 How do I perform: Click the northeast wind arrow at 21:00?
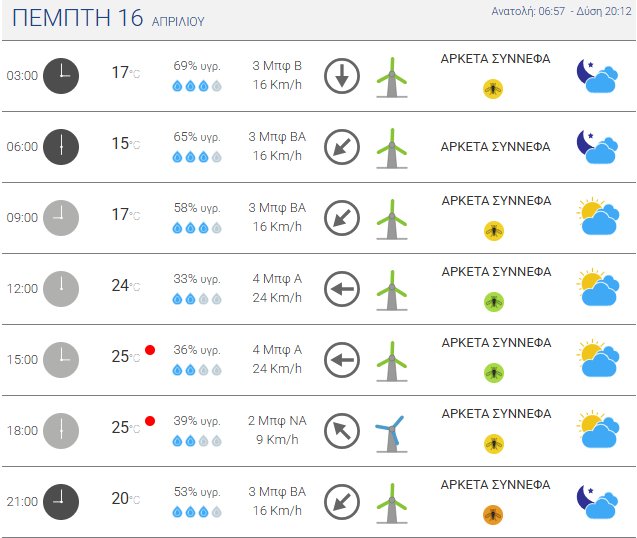click(342, 502)
